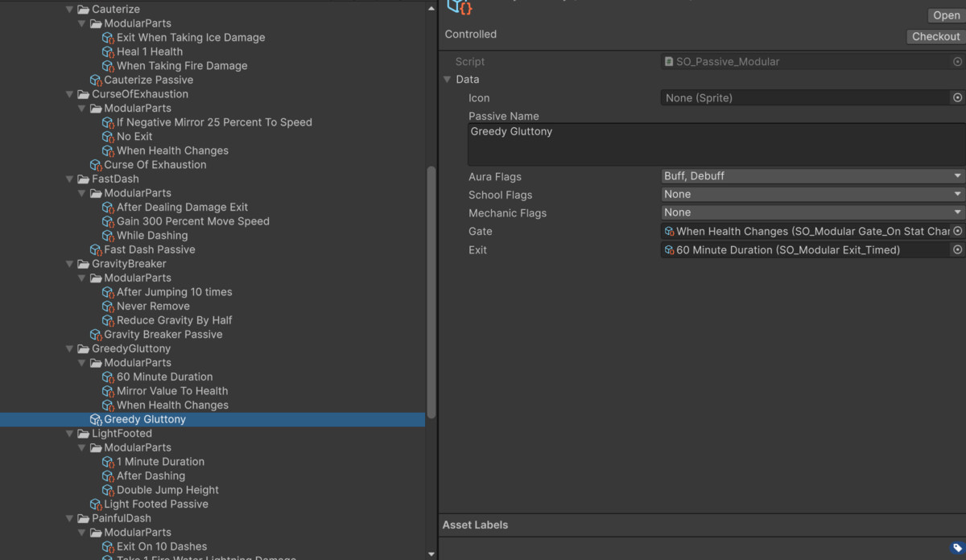
Task: Click the Gravity Breaker Passive asset icon
Action: click(x=96, y=335)
